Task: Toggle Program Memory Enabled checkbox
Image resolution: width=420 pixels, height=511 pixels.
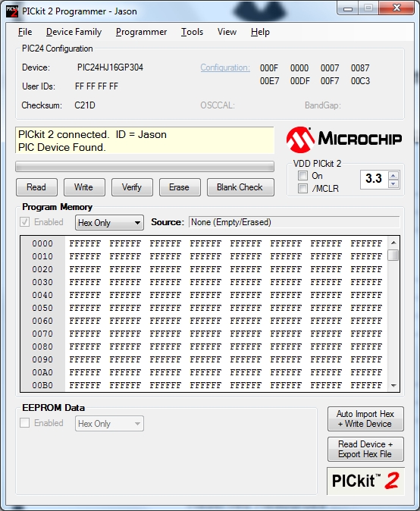Action: pos(25,222)
